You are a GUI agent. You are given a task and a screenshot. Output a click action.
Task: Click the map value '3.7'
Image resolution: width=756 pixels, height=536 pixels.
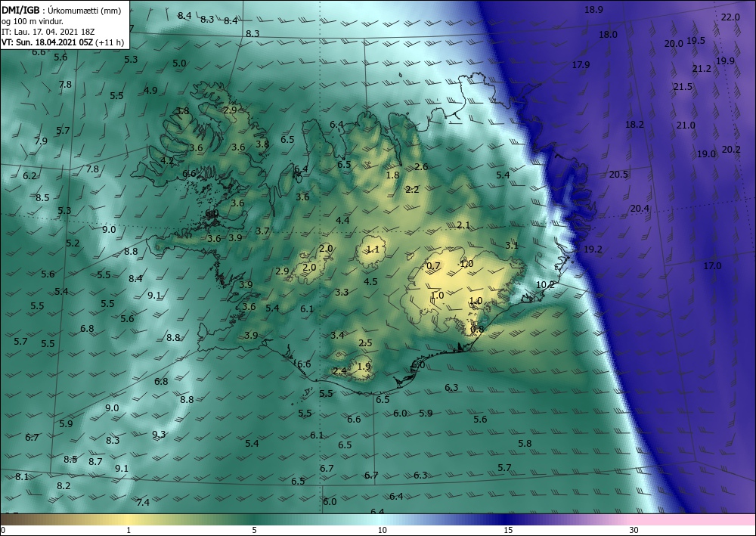pos(262,231)
